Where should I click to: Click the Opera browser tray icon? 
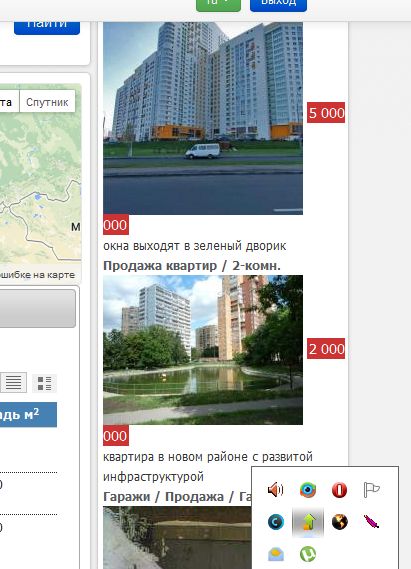click(x=339, y=490)
